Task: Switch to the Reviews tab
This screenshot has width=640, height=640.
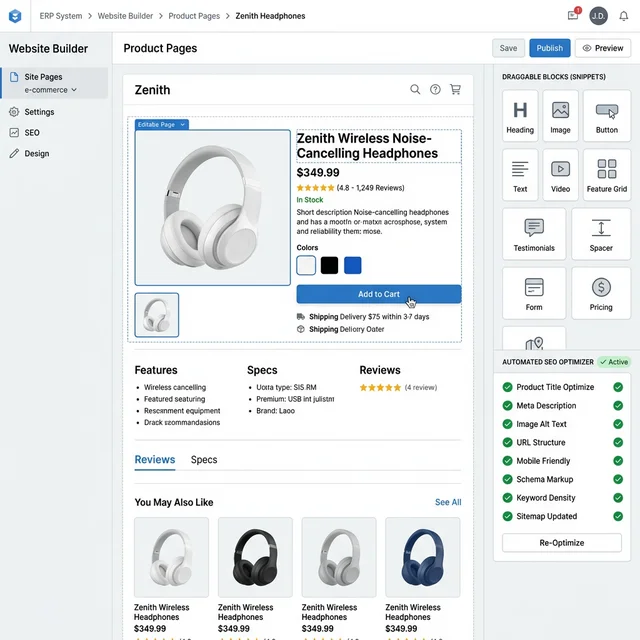Action: 155,460
